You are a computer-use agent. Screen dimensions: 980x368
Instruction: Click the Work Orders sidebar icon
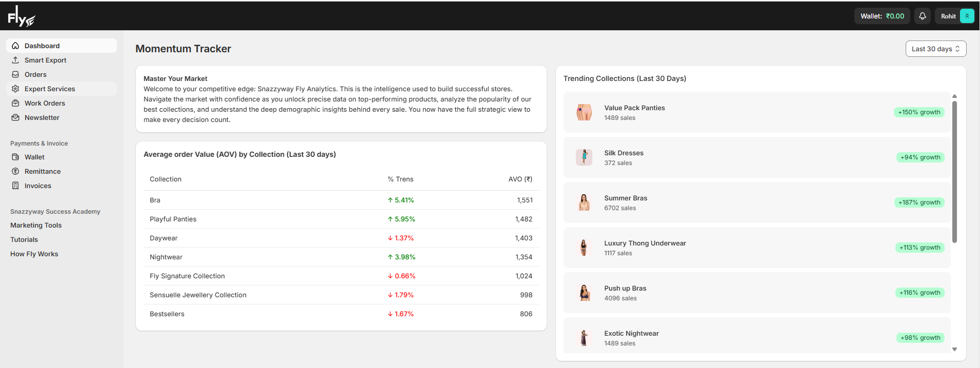click(x=15, y=103)
